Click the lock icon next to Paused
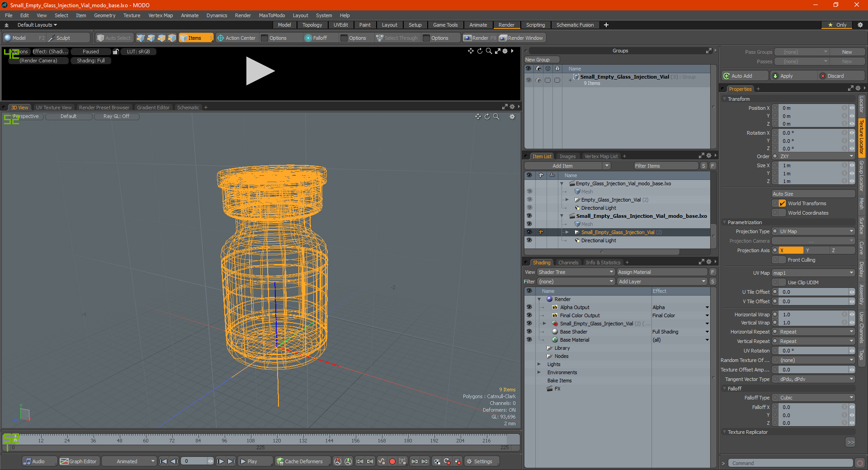The height and width of the screenshot is (470, 868). pyautogui.click(x=116, y=52)
